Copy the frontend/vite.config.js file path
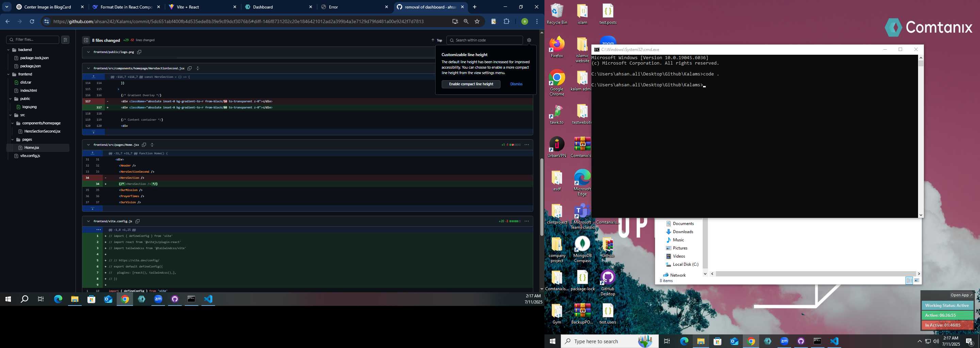The image size is (980, 348). [137, 221]
